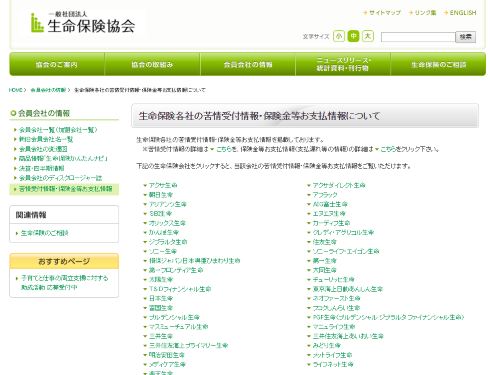Screen dimensions: 490x375
Task: Jump to 第一フロンティア生命
Action: point(176,270)
